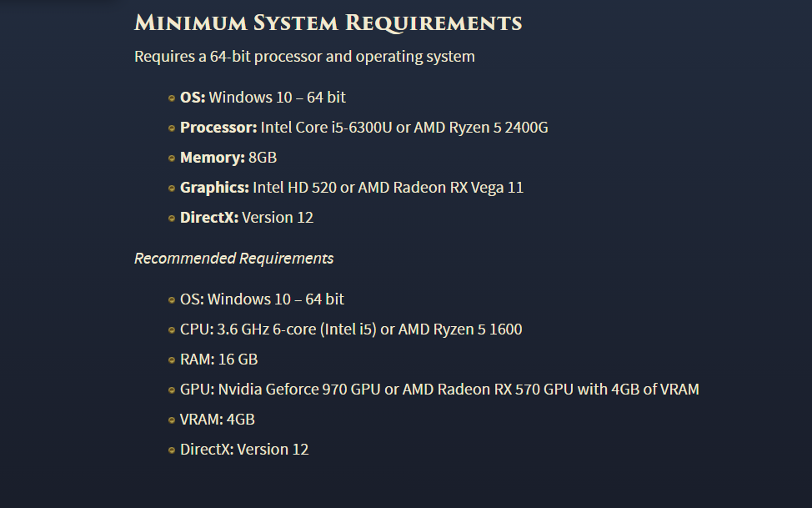Click the text 'Requires a 64-bit processor and operating system'

pos(304,57)
